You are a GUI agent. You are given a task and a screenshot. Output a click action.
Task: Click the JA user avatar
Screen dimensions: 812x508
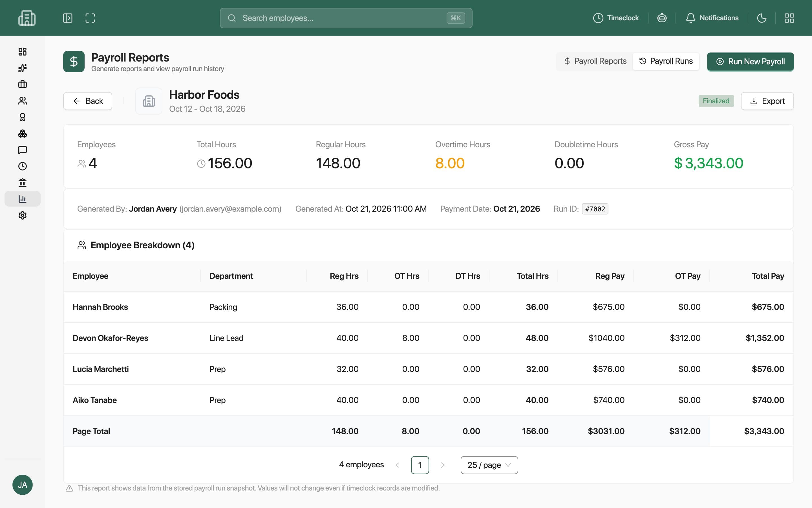coord(23,485)
